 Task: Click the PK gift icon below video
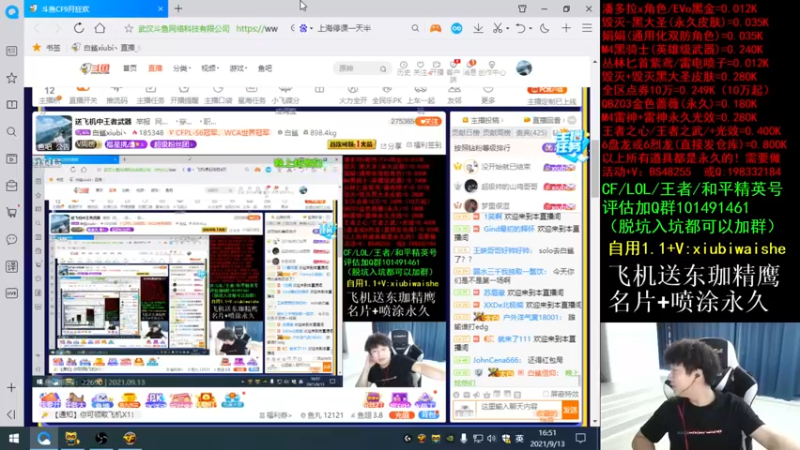[x=155, y=399]
